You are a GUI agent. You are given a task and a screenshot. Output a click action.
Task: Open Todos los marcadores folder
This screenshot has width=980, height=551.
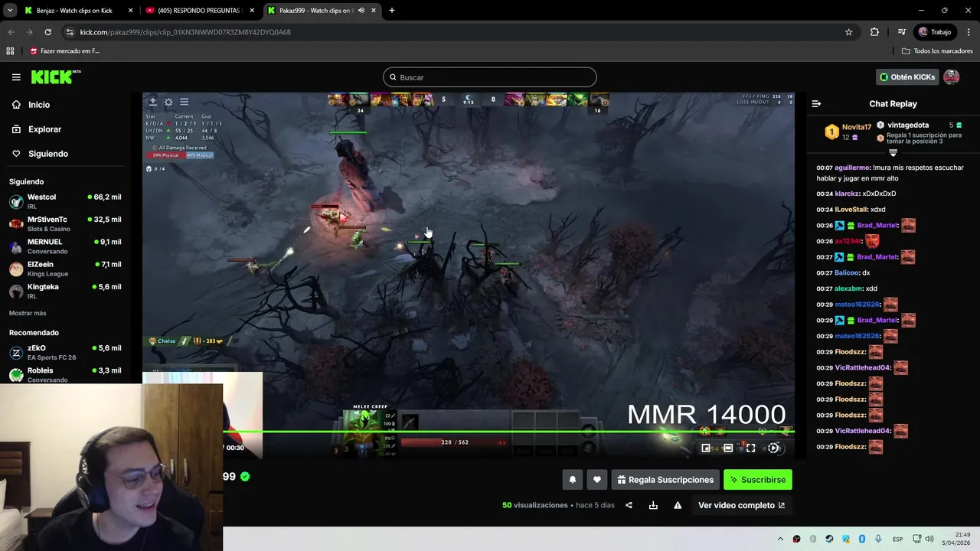click(x=937, y=51)
